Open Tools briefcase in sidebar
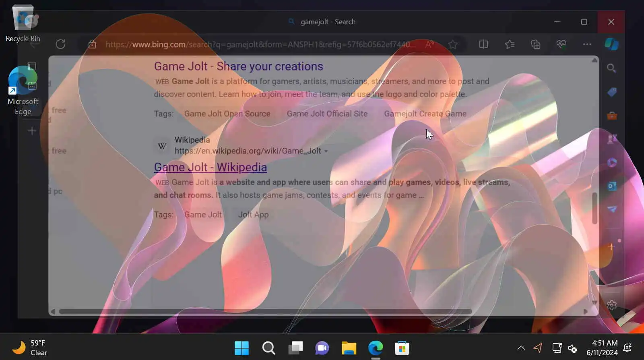644x360 pixels. 612,116
